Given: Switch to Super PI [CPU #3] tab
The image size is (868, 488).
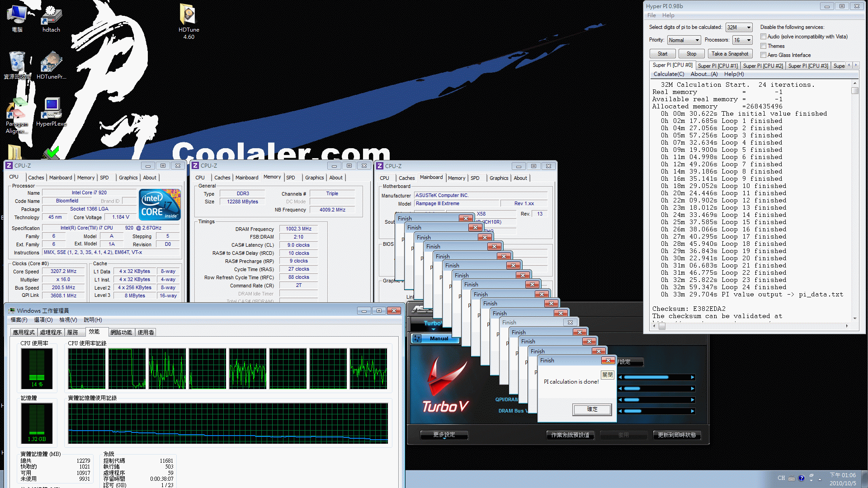Looking at the screenshot, I should (x=808, y=66).
